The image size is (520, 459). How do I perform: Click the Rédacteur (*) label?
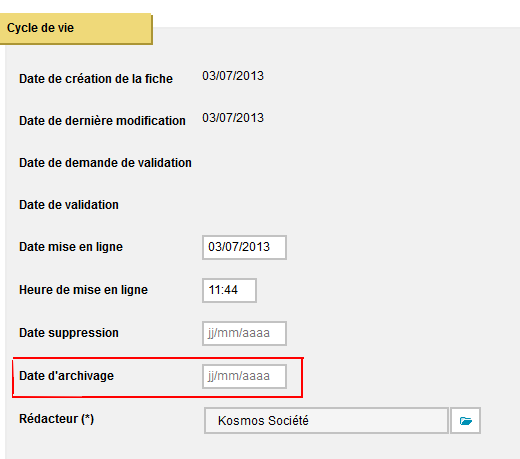(x=57, y=419)
